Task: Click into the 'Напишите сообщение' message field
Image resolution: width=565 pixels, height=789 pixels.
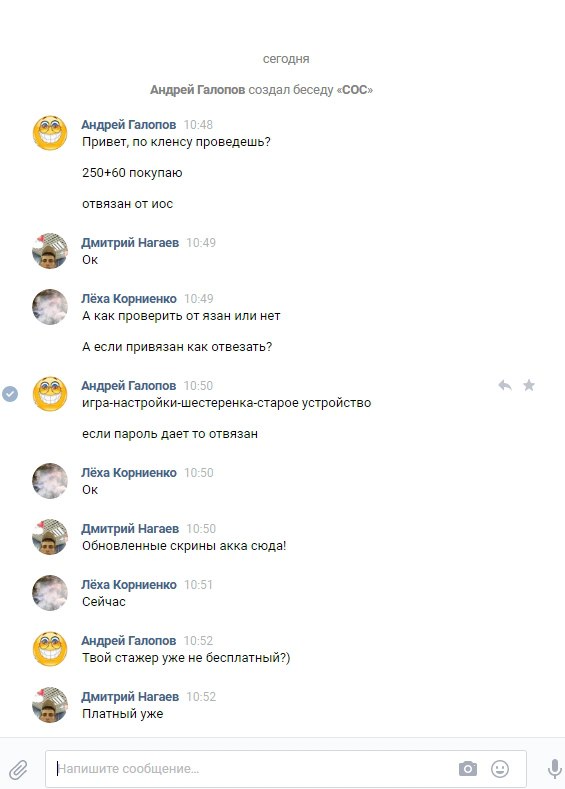Action: pyautogui.click(x=286, y=768)
